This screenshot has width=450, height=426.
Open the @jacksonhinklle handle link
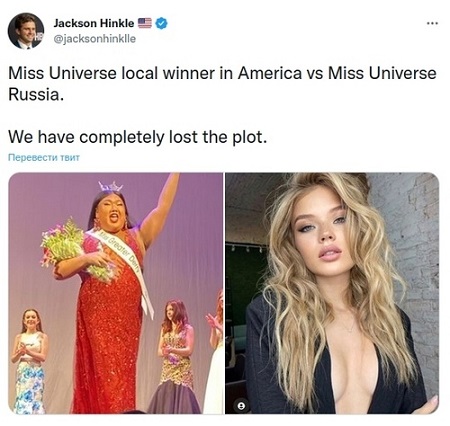point(95,39)
